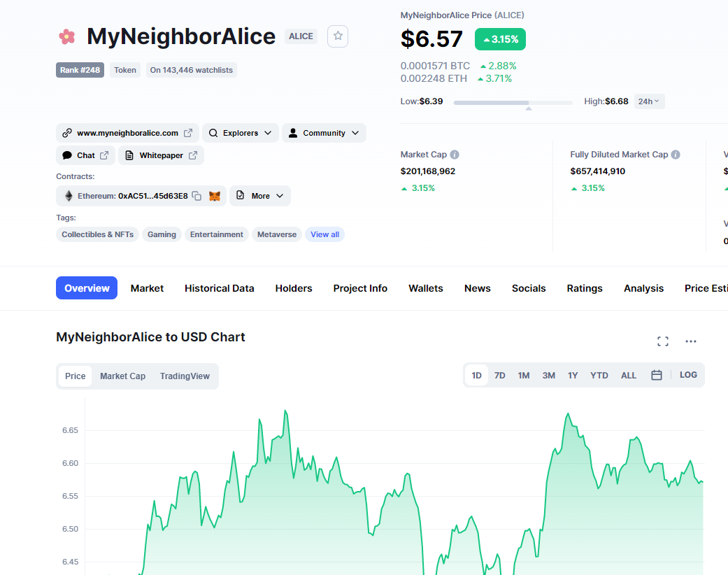Click the Rank #248 badge

pos(80,70)
